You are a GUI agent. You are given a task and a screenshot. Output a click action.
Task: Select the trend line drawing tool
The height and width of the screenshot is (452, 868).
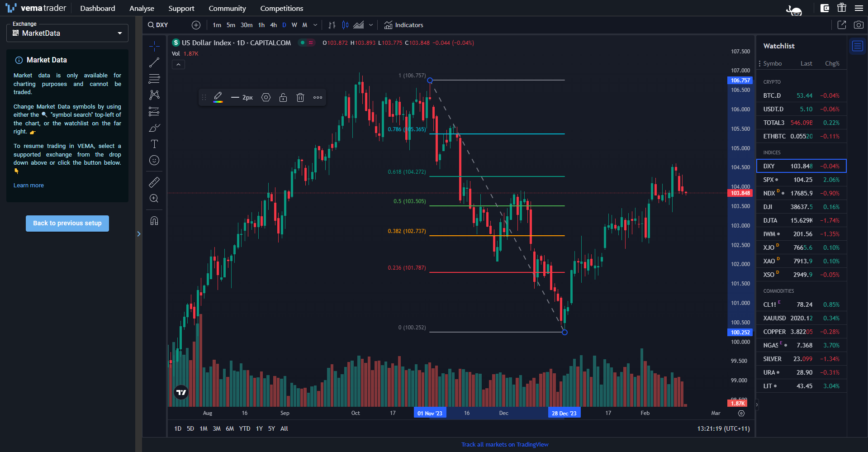[154, 62]
